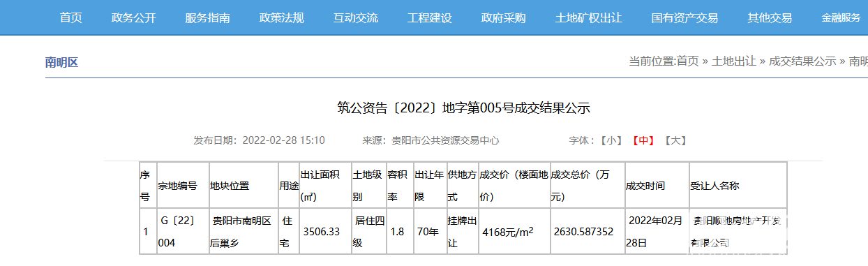Click the 用途 column header

click(289, 186)
